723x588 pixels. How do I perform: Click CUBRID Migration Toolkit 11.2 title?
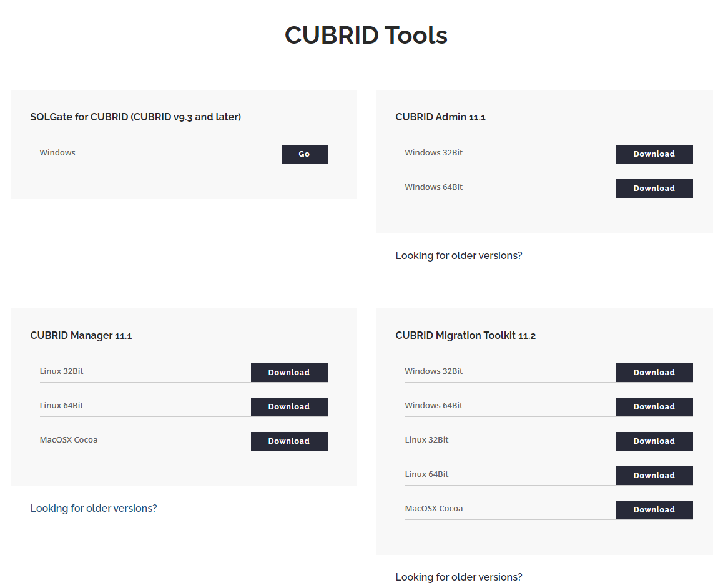[x=466, y=335]
